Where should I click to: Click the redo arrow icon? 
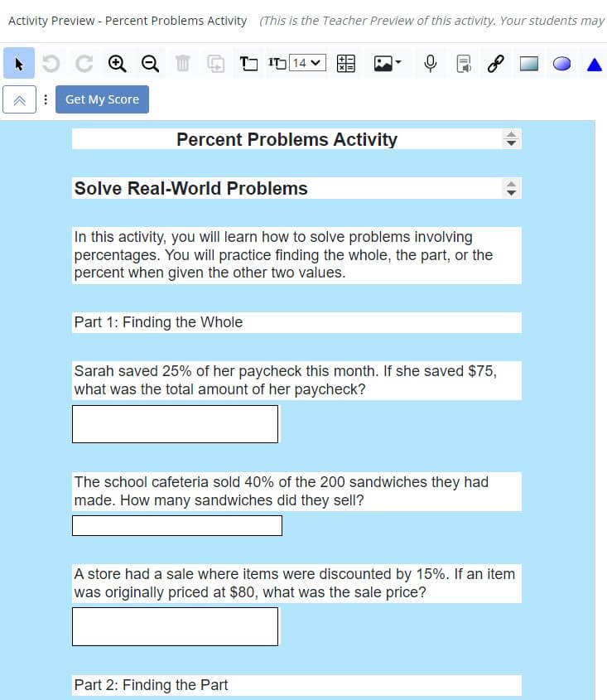84,63
